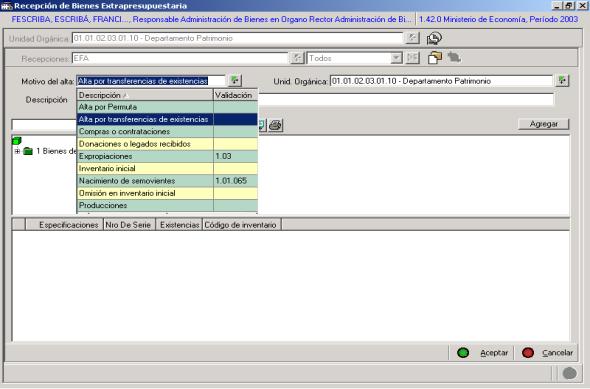Click the 1.03 validation cell
590x389 pixels.
click(x=236, y=156)
